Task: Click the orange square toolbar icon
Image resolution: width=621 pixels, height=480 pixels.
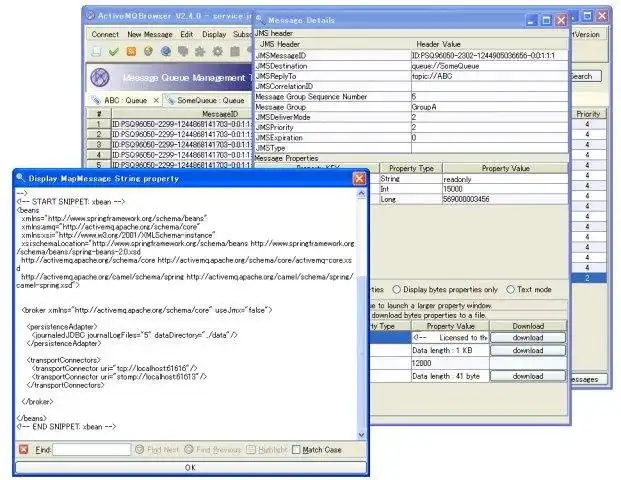Action: (x=131, y=51)
